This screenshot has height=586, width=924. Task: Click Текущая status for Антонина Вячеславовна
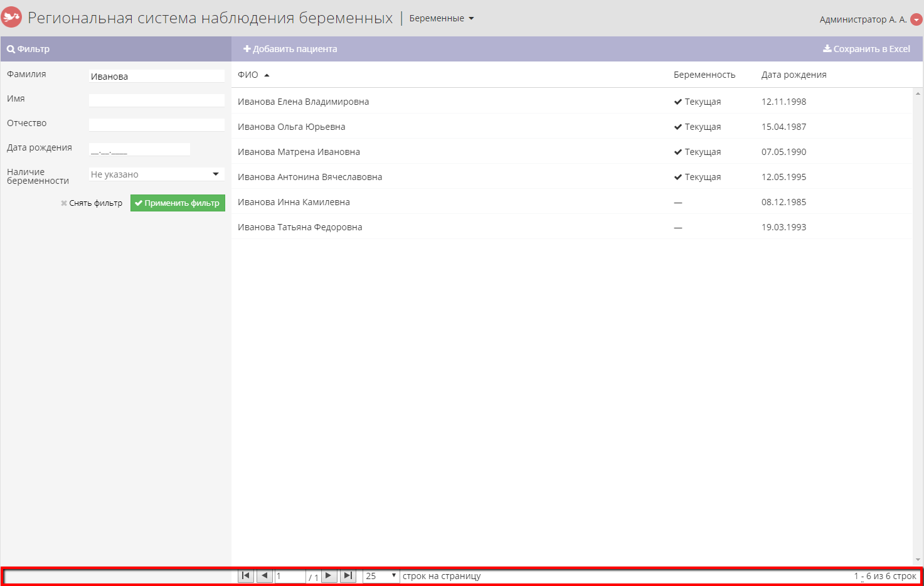698,177
